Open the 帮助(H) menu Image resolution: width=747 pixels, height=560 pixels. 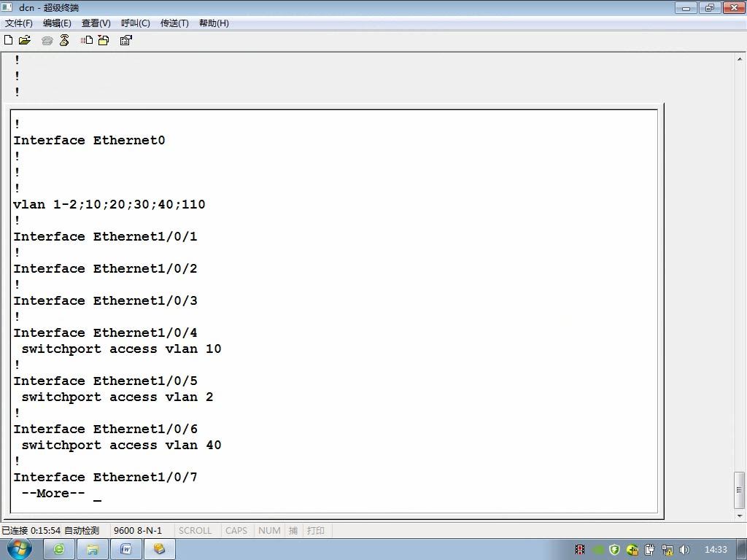point(214,23)
